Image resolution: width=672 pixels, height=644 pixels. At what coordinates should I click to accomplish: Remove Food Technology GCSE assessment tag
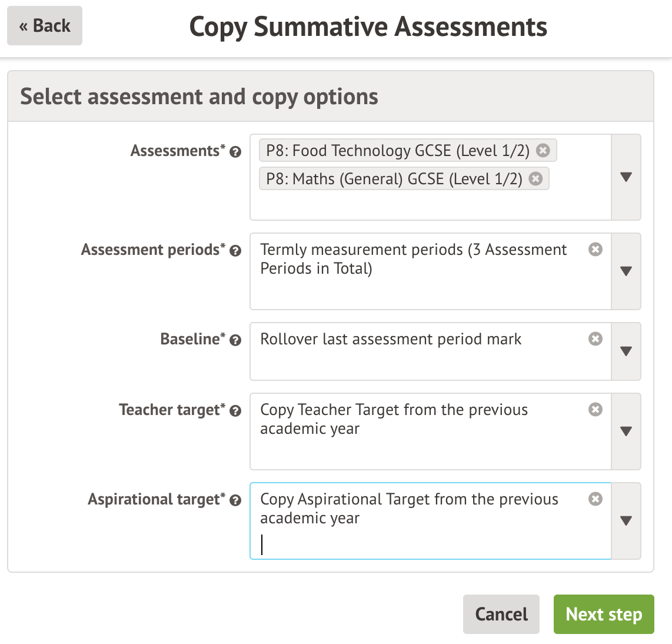543,151
